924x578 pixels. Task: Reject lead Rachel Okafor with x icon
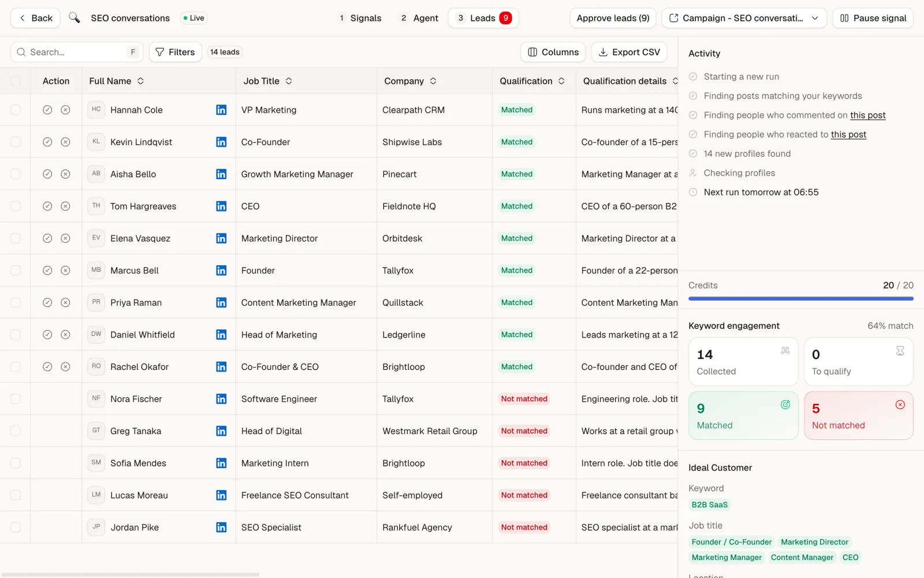66,366
